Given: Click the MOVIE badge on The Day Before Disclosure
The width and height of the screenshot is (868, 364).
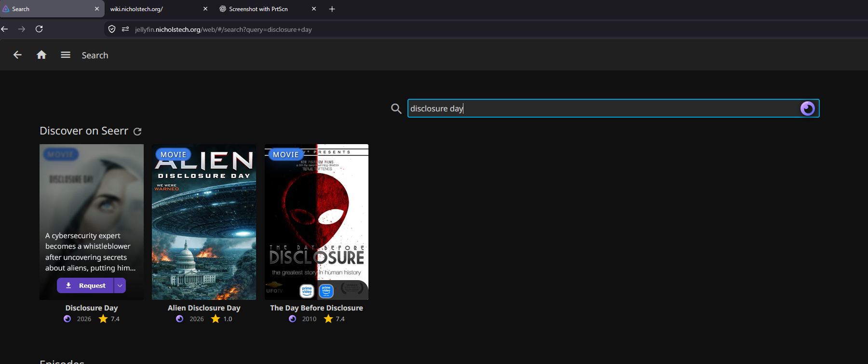Looking at the screenshot, I should tap(286, 154).
